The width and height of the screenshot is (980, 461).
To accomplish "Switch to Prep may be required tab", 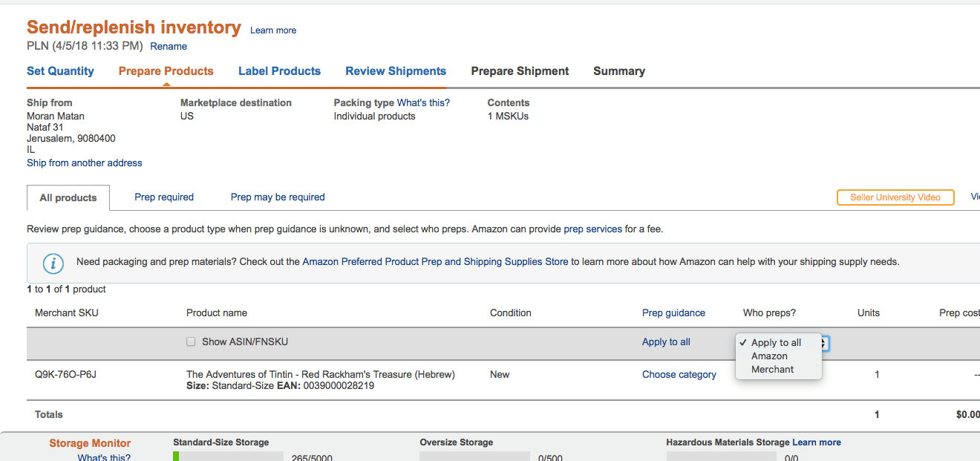I will [278, 197].
